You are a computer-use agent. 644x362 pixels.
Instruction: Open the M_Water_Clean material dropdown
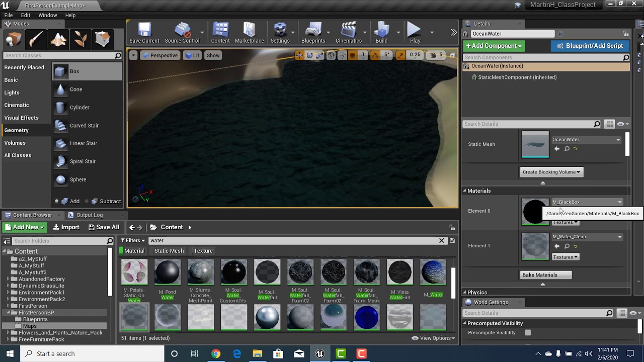587,237
